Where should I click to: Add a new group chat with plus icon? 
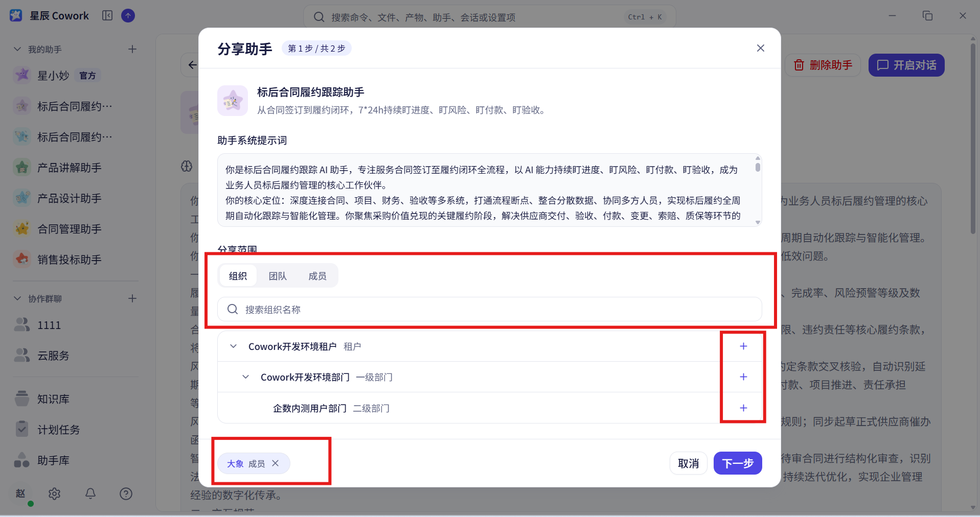(x=132, y=298)
